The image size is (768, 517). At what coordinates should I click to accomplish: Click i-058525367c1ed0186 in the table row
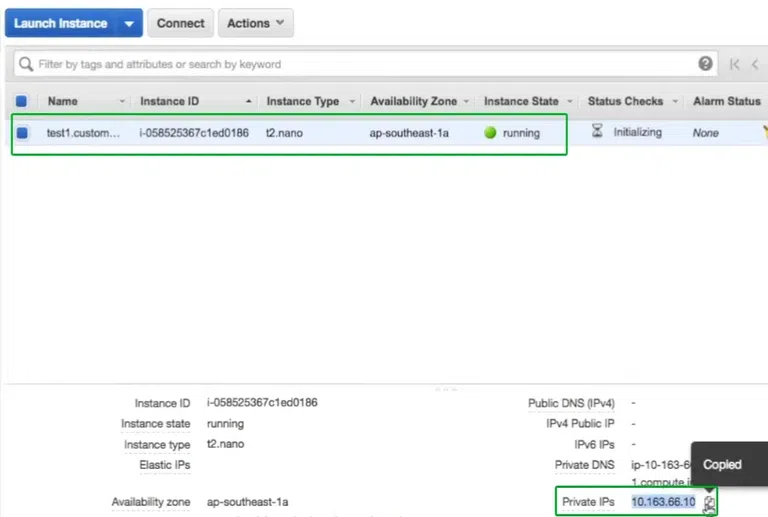194,133
